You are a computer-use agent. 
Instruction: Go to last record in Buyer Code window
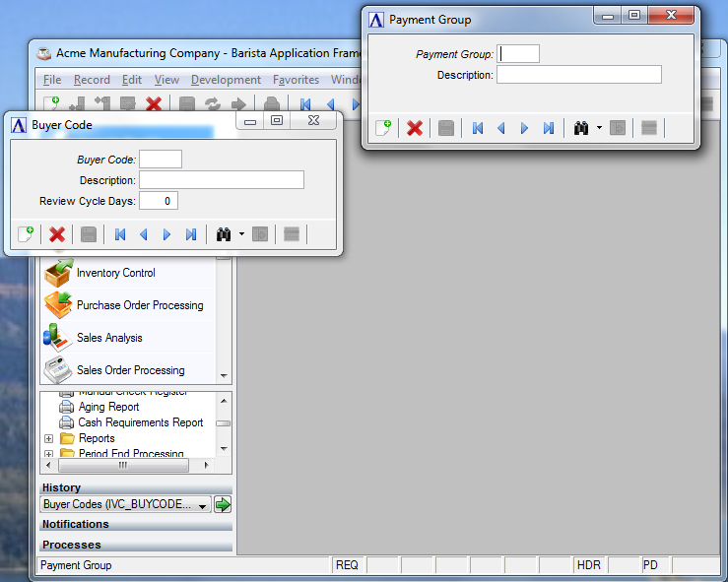(x=191, y=234)
